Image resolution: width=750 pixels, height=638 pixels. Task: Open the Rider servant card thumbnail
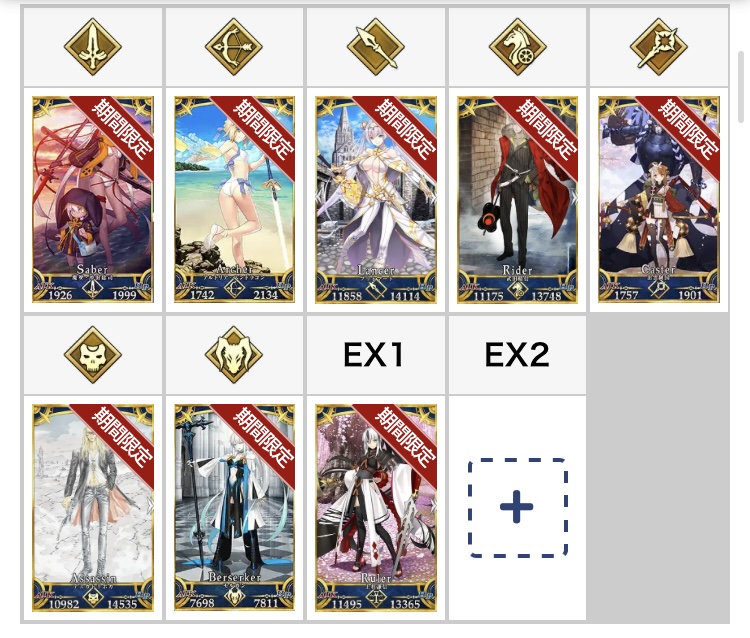[x=518, y=200]
